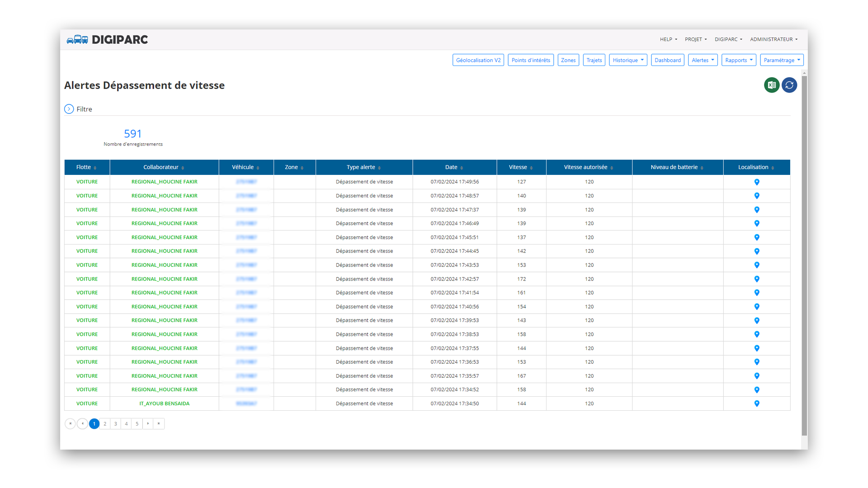Open the ADMINISTRATEUR user menu

pyautogui.click(x=774, y=39)
